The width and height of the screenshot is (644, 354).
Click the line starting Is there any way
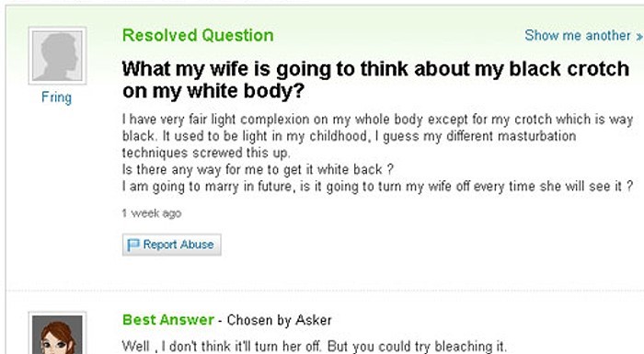(x=258, y=169)
